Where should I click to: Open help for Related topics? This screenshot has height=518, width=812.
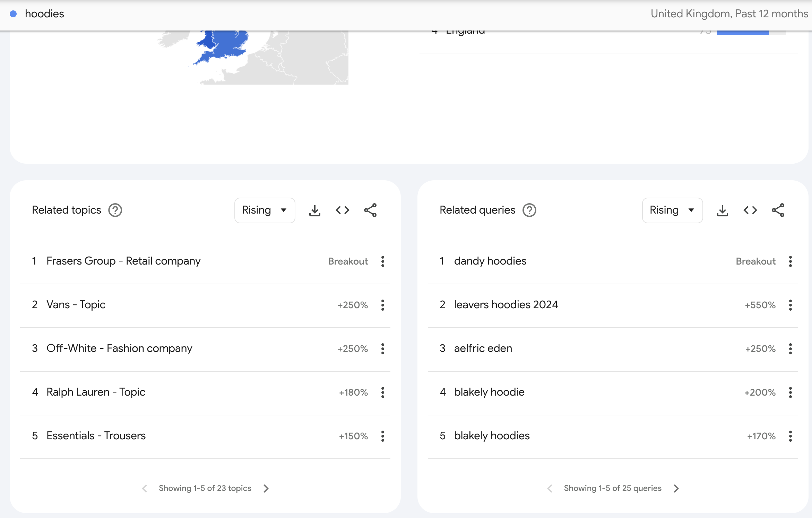pyautogui.click(x=115, y=210)
